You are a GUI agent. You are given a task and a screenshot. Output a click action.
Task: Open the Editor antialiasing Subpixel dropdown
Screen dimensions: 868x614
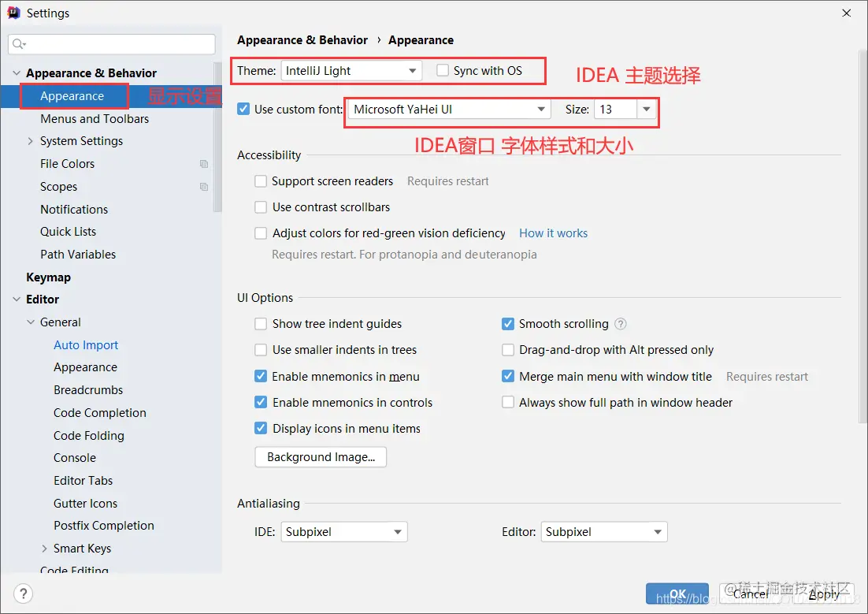coord(604,532)
